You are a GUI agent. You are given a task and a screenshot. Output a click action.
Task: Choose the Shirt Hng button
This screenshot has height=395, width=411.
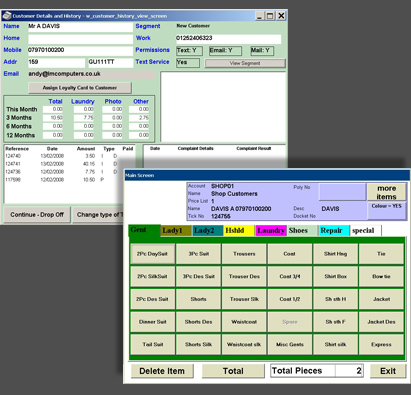tap(335, 254)
